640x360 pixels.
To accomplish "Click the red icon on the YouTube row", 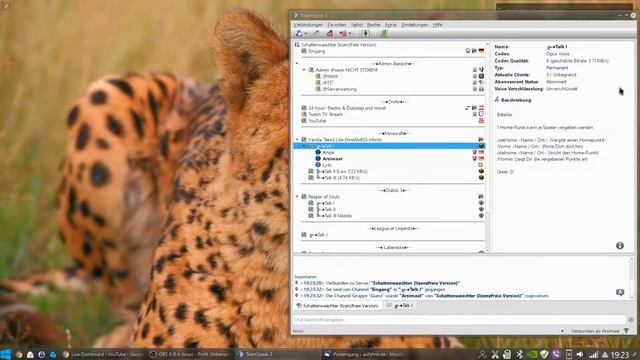I will pyautogui.click(x=481, y=121).
